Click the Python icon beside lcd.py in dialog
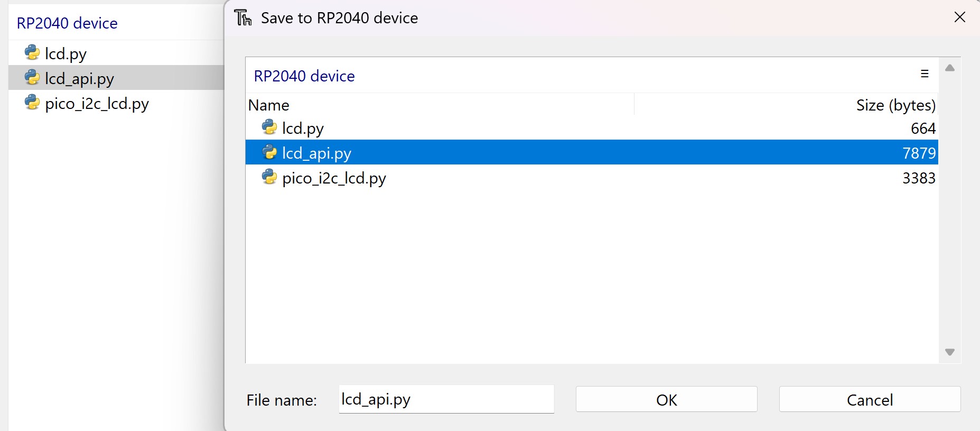The width and height of the screenshot is (980, 431). click(269, 127)
